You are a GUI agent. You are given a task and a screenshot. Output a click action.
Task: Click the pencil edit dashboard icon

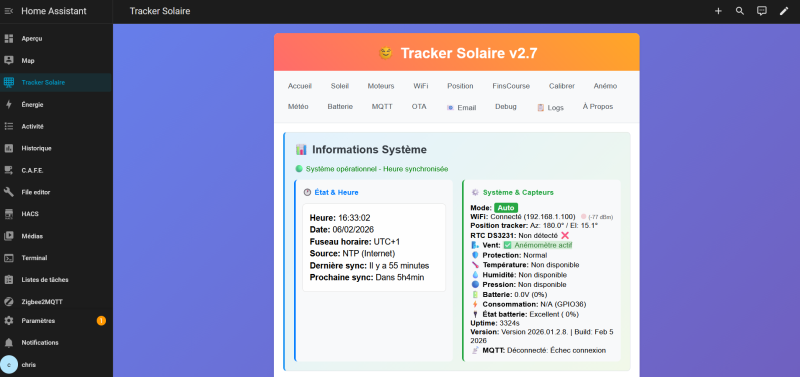pos(784,11)
